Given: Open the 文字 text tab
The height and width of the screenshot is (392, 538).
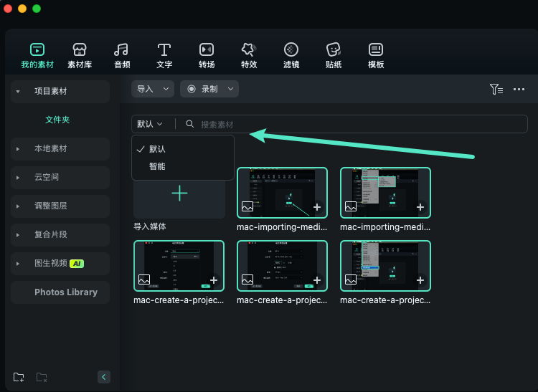Looking at the screenshot, I should tap(164, 55).
